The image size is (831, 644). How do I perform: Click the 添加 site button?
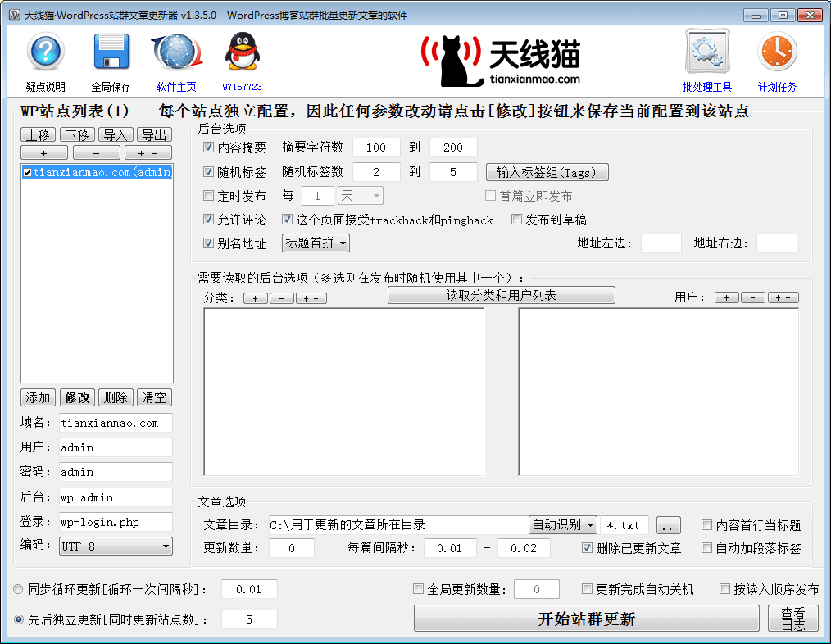39,397
